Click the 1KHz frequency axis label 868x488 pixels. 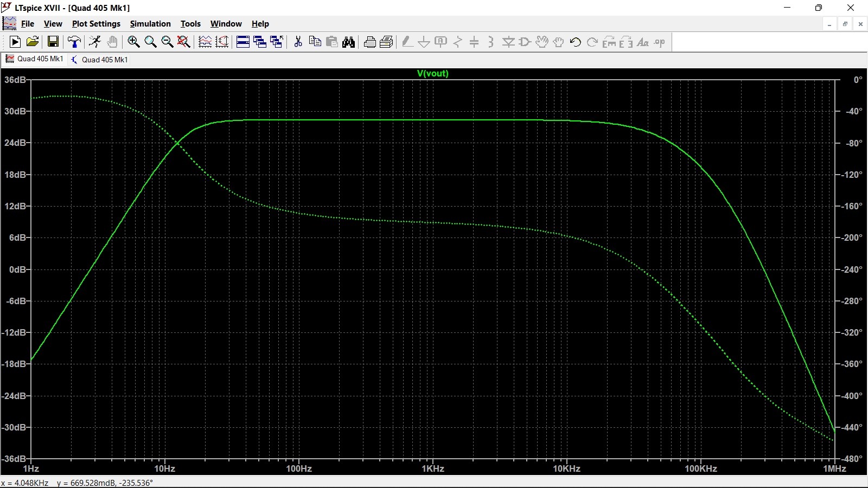432,469
